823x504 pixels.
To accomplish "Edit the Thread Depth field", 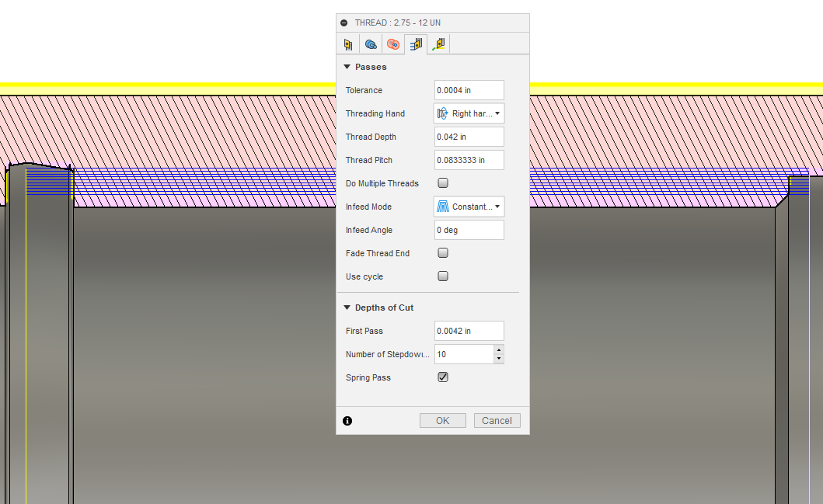I will click(469, 137).
